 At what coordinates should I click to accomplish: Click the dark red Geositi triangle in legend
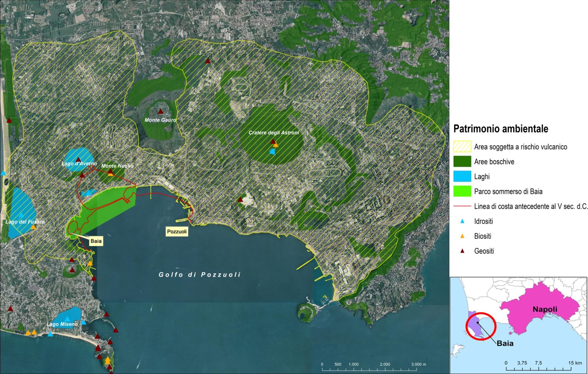coord(462,251)
